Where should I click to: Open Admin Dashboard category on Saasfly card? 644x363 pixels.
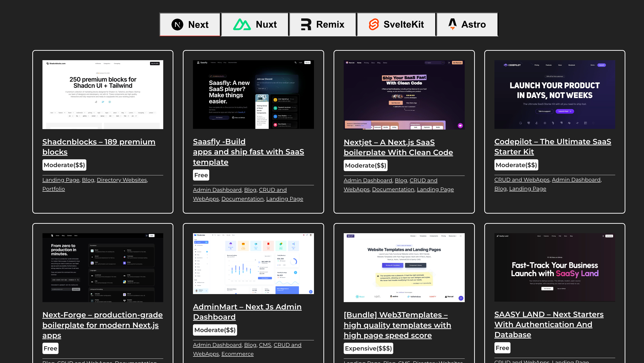point(217,190)
